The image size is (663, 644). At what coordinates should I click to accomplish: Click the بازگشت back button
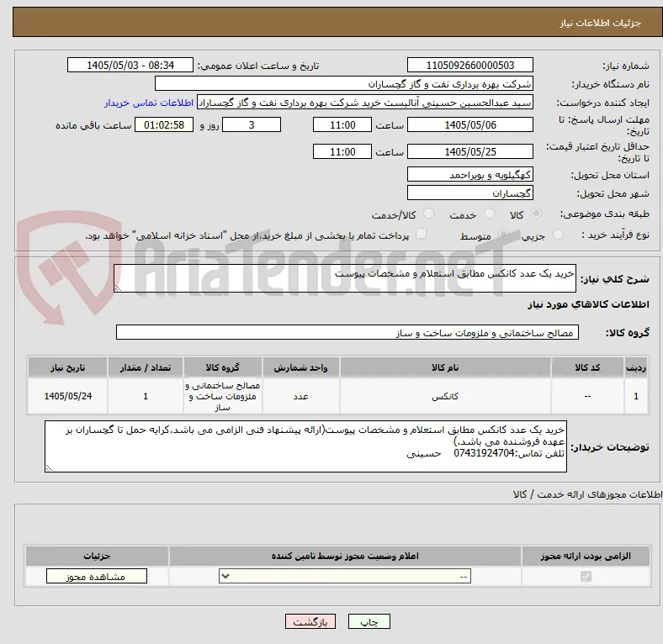point(310,622)
